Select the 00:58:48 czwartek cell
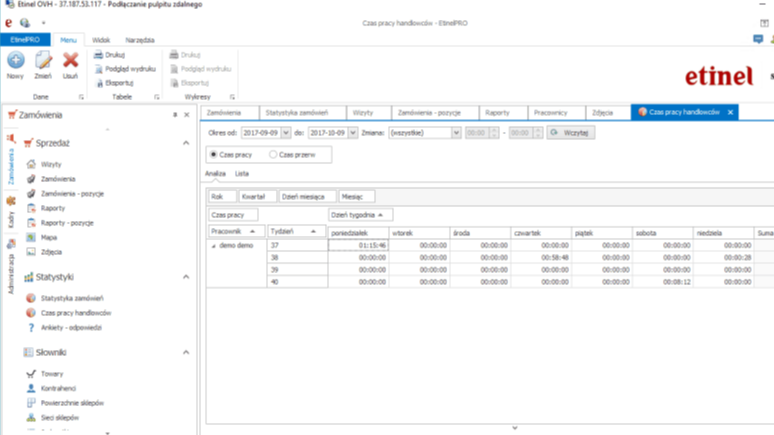Screen dimensions: 774x435 pyautogui.click(x=541, y=258)
